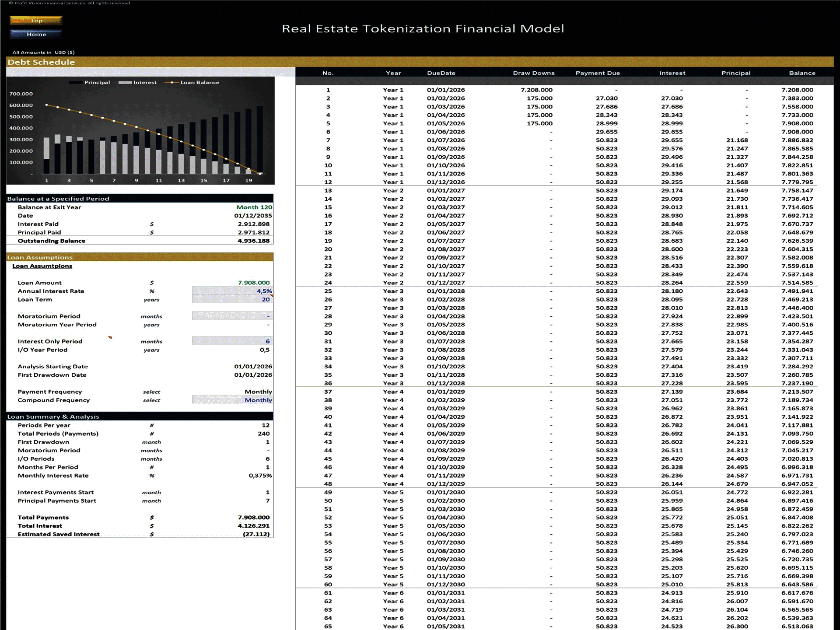
Task: Click the Interest Only Period months cell
Action: point(232,341)
